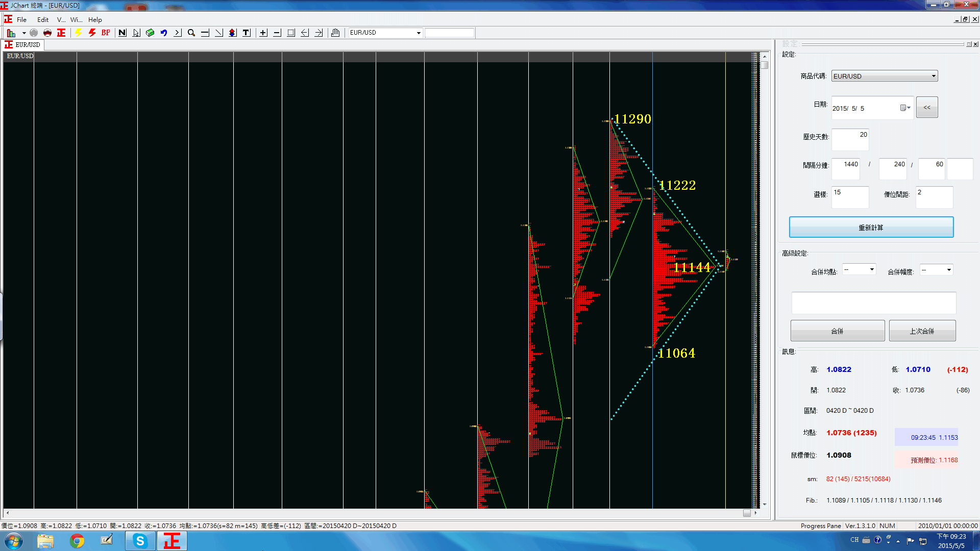Switch to the EUR/USD chart tab
This screenshot has width=980, height=551.
coord(23,45)
